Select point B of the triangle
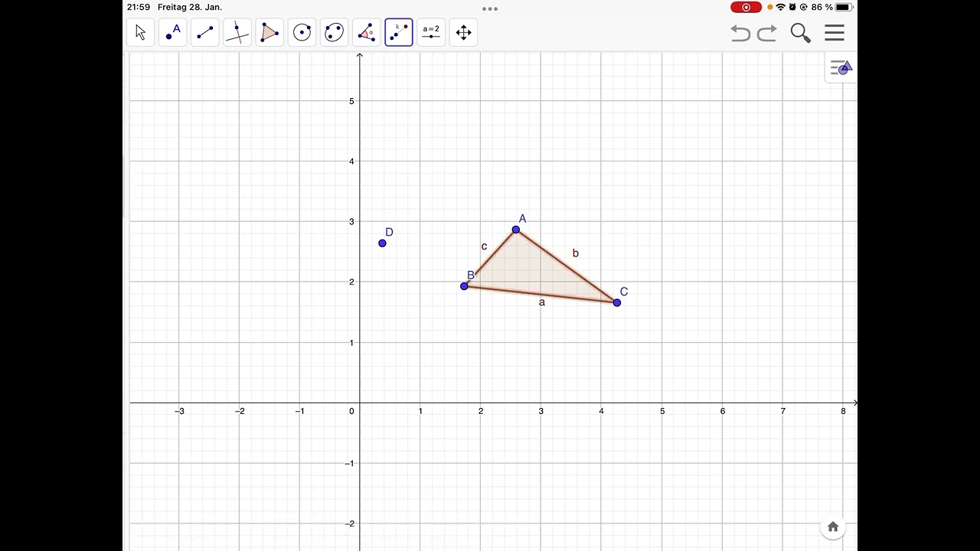Viewport: 980px width, 551px height. point(464,286)
